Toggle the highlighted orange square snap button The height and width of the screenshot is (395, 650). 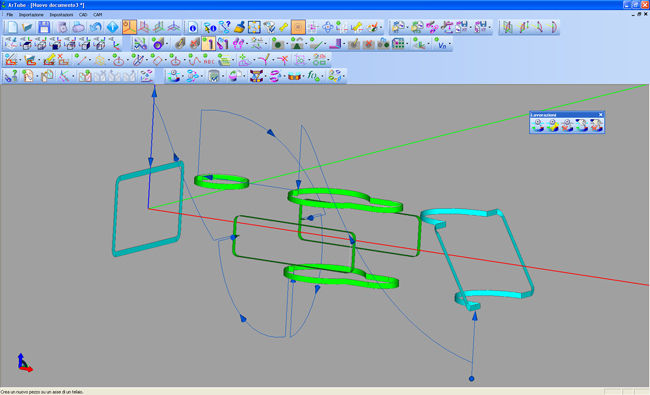(x=298, y=27)
